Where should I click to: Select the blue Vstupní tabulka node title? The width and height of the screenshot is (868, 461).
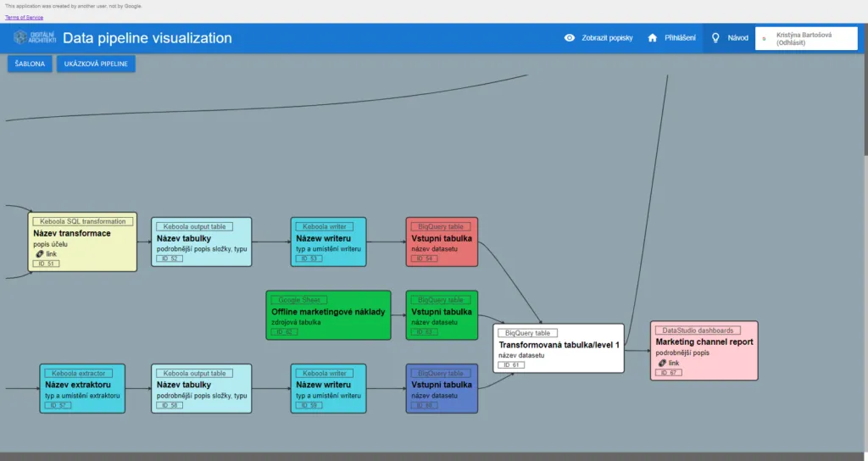pyautogui.click(x=442, y=385)
